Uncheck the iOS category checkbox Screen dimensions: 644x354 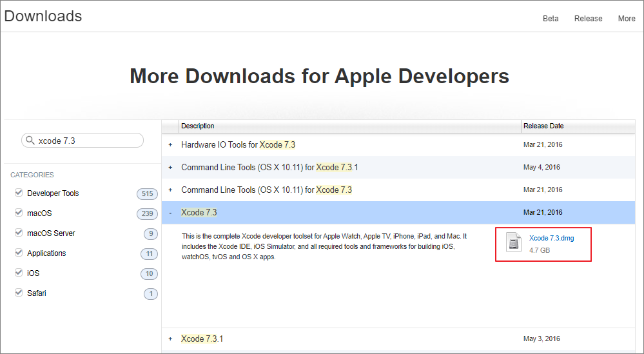[x=19, y=272]
